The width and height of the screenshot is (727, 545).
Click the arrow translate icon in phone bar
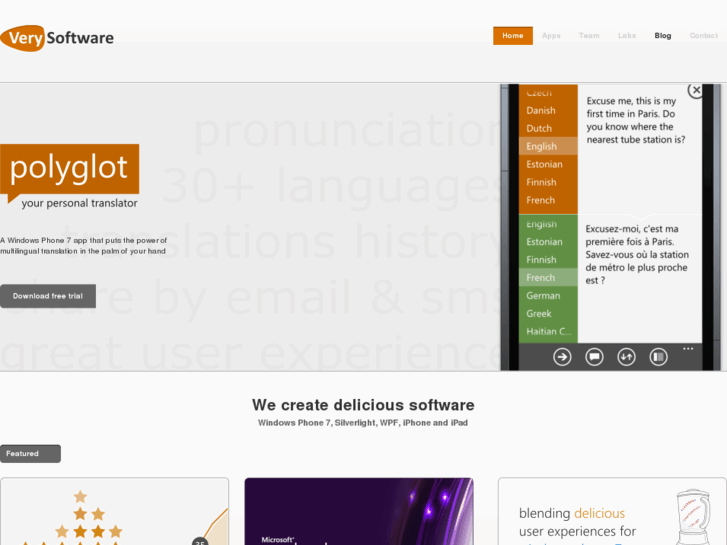562,357
